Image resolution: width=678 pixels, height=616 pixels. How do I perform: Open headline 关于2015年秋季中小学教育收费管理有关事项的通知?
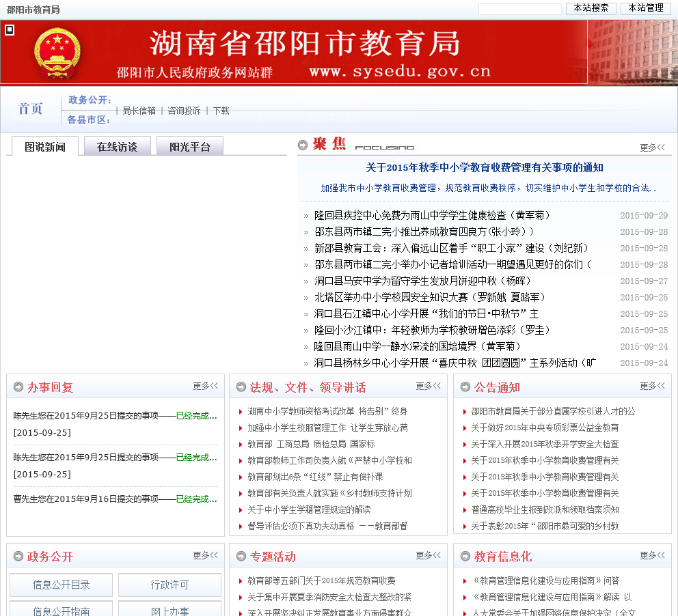(x=485, y=167)
